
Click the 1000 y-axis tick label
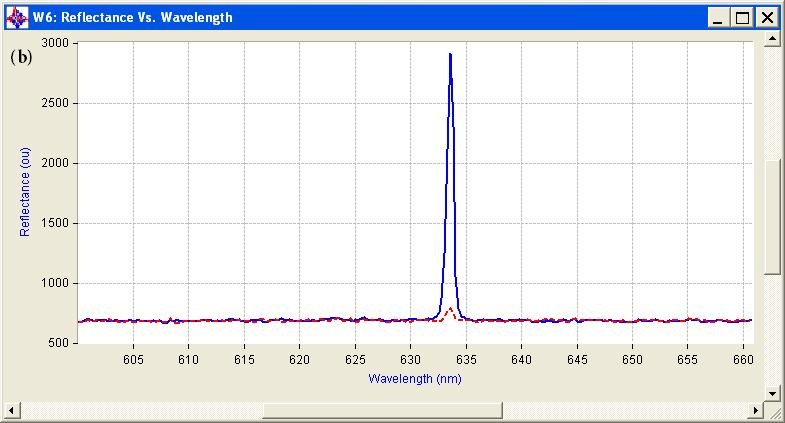point(55,283)
